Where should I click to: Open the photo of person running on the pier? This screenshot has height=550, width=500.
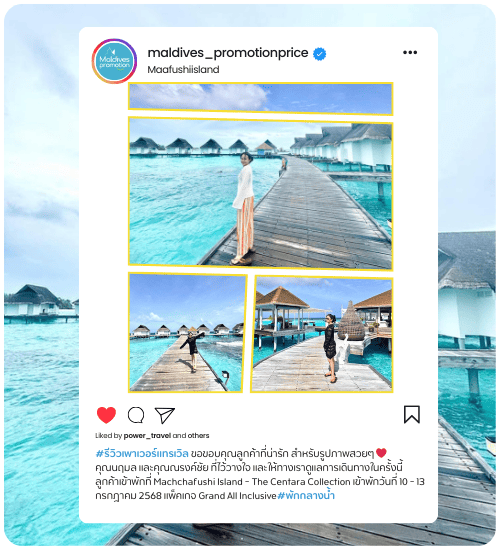pyautogui.click(x=187, y=332)
